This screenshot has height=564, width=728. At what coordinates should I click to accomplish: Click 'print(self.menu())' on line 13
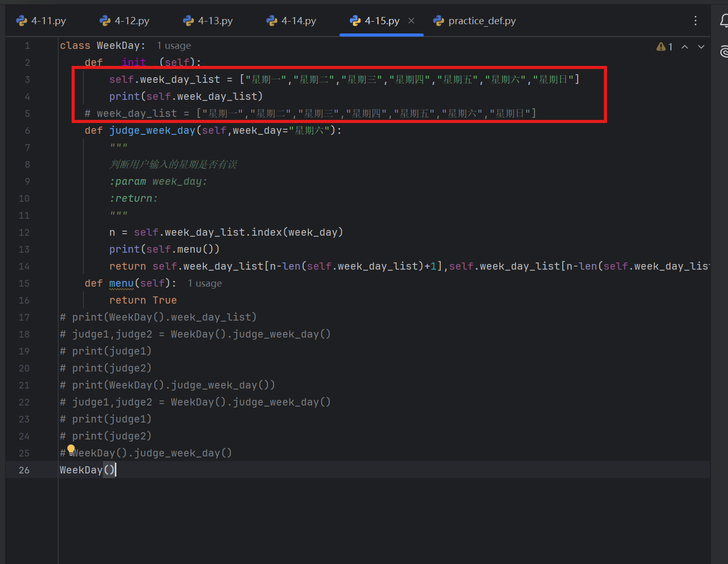164,249
